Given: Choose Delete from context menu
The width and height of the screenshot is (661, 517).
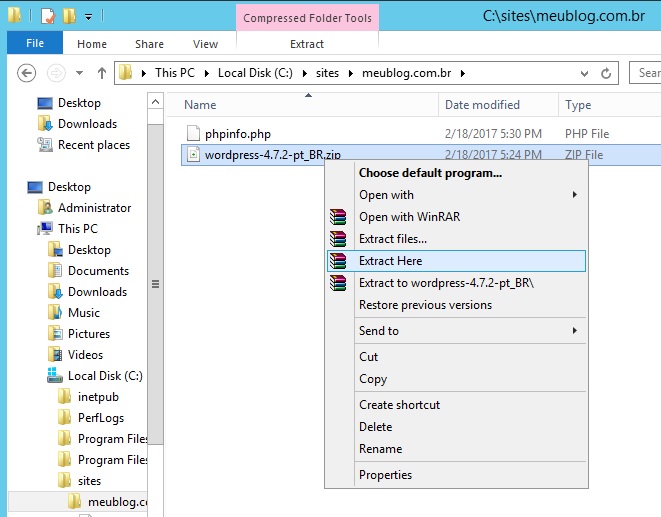Looking at the screenshot, I should 457,427.
